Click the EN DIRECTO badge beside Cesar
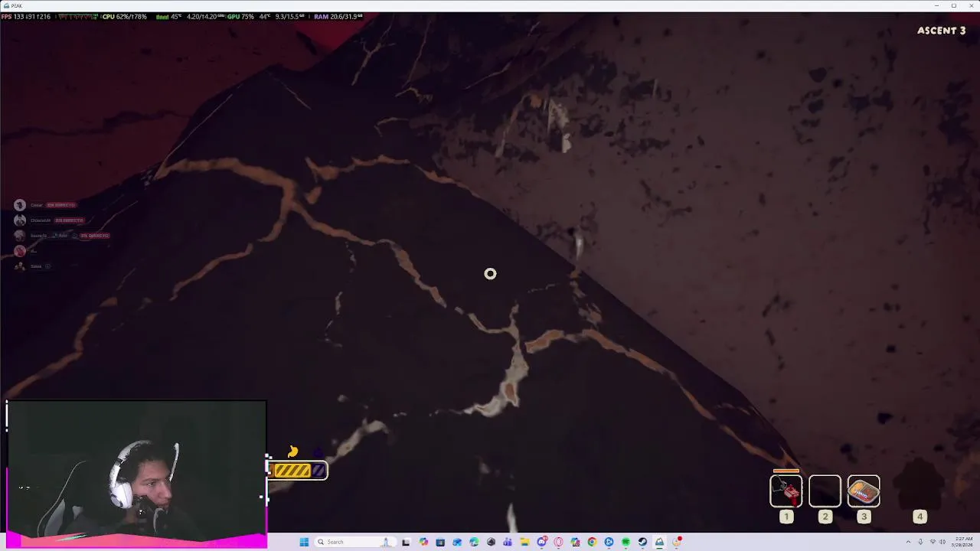 coord(60,205)
